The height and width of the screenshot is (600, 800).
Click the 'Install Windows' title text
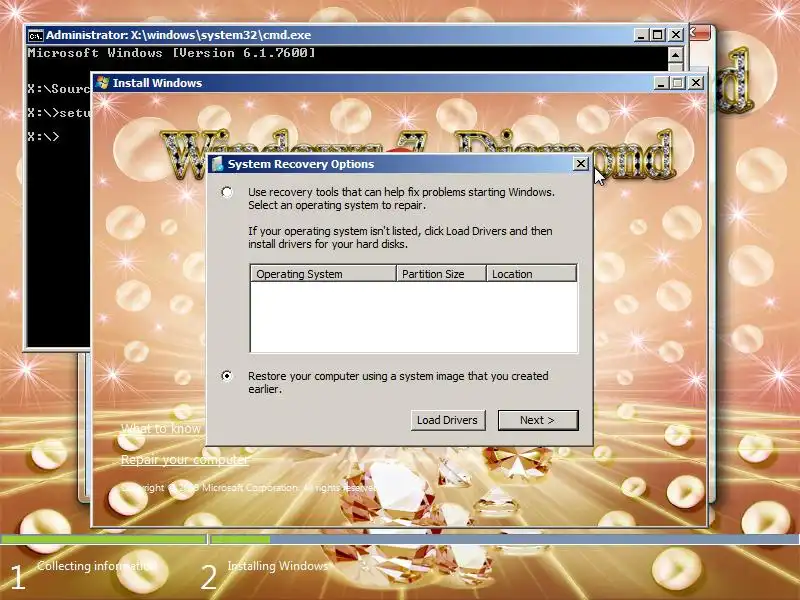[x=157, y=83]
